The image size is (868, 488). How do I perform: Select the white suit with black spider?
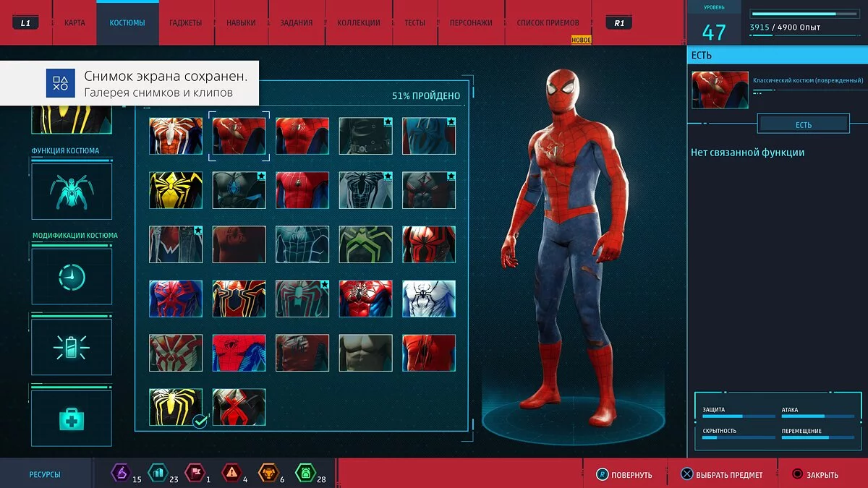pos(429,299)
